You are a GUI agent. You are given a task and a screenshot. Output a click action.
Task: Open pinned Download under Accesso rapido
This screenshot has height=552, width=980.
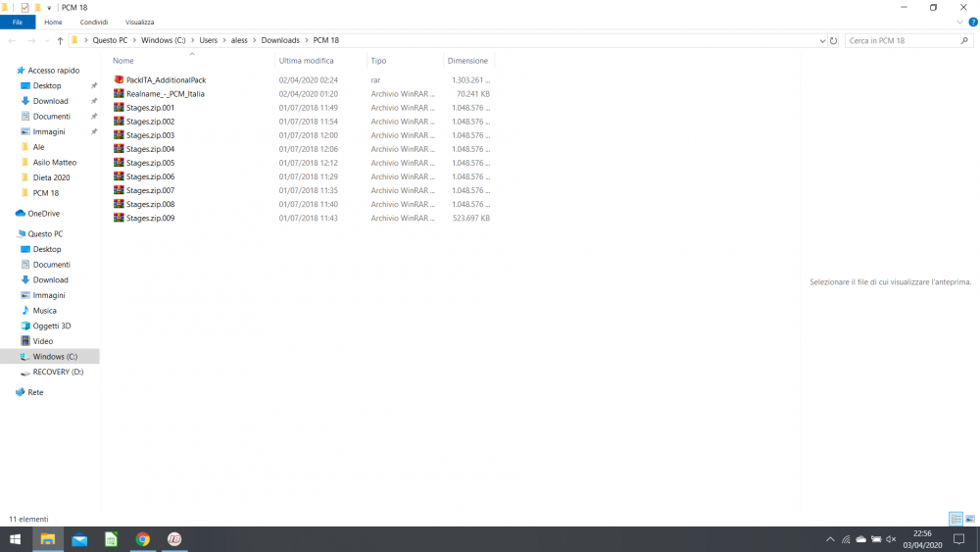tap(50, 101)
